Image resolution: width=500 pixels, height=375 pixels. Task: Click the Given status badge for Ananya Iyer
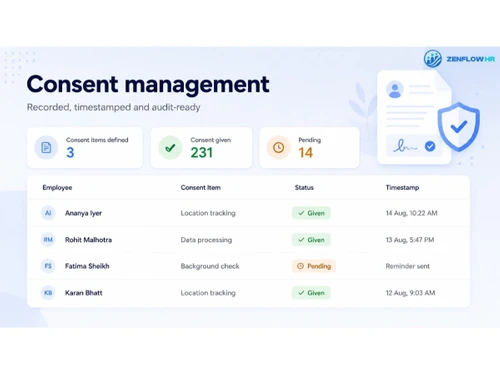[x=311, y=213]
